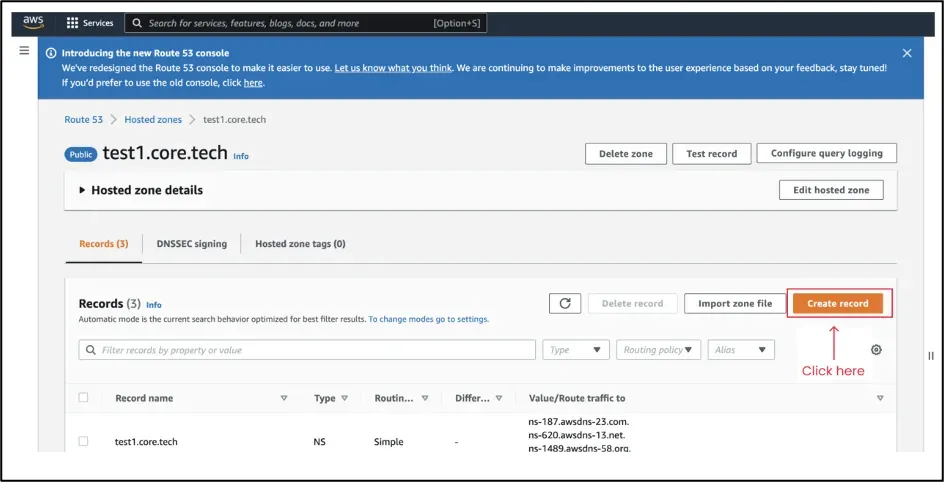Open records table settings gear

click(876, 350)
